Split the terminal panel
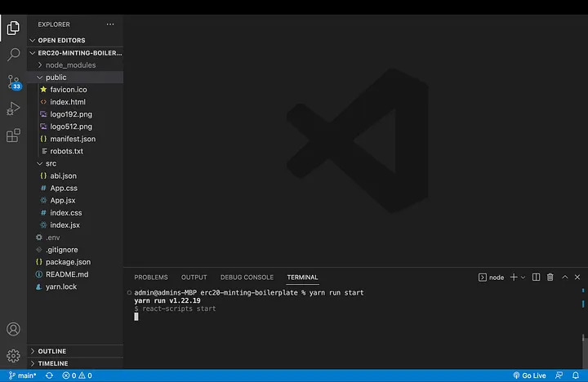Screen dimensions: 588x382 [x=537, y=278]
